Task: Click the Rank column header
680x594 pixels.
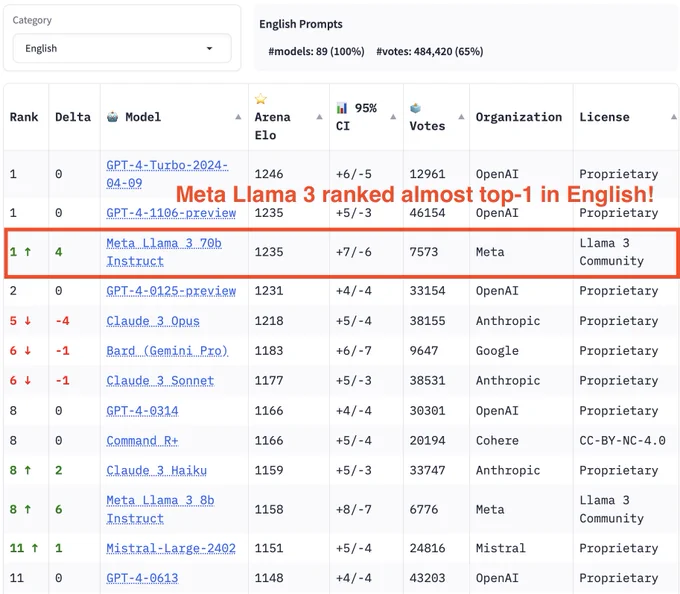Action: [x=24, y=117]
